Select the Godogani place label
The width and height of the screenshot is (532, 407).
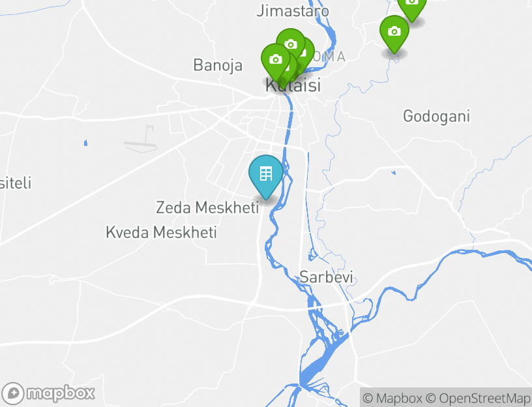tap(436, 117)
